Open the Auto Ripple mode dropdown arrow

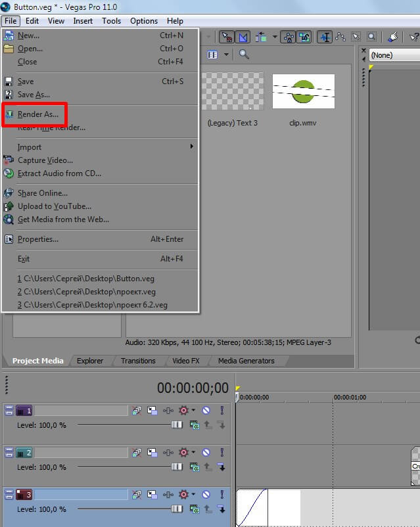275,37
